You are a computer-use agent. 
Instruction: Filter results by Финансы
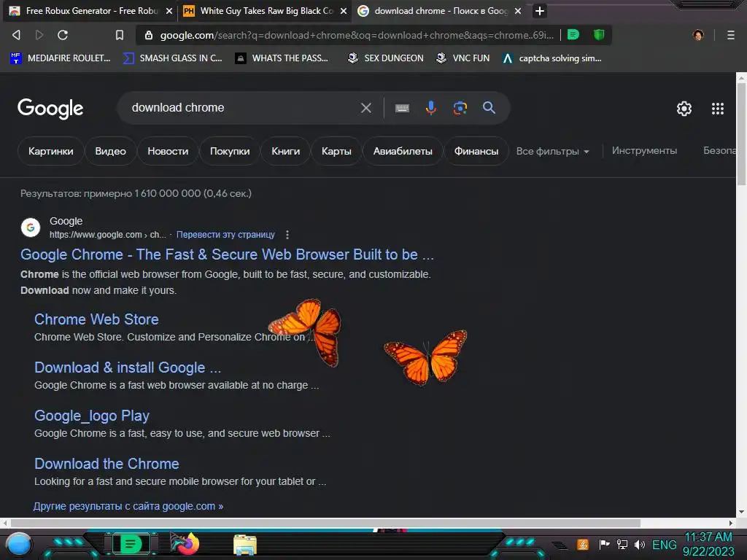476,152
